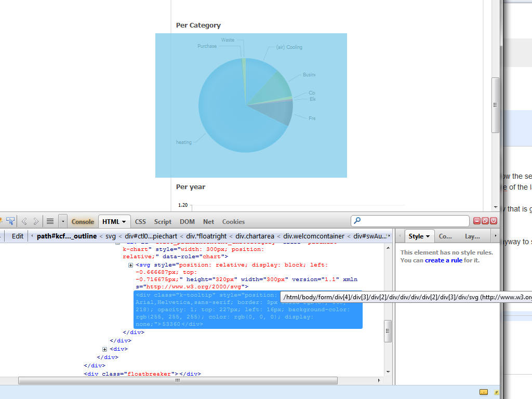Open the dropdown arrow next to command line icon
Image resolution: width=532 pixels, height=399 pixels.
tap(63, 221)
